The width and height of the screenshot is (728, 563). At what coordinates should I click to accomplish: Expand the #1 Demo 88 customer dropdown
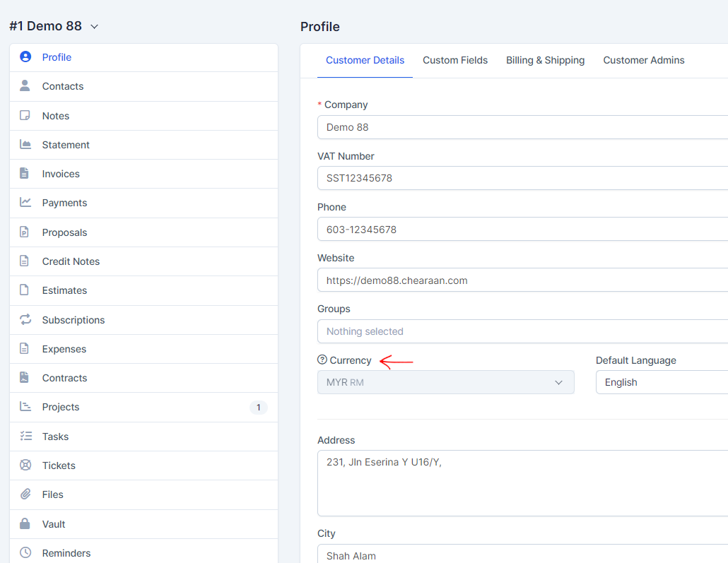coord(95,27)
